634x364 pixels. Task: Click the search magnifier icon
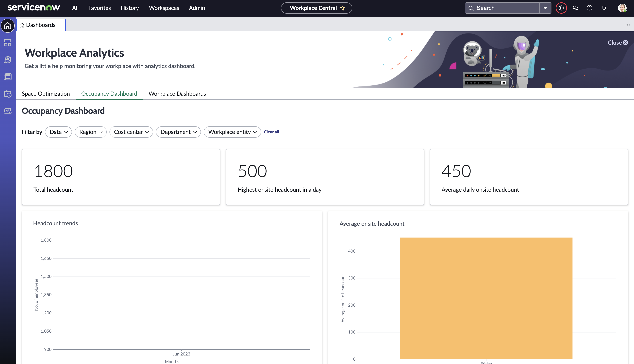[x=471, y=8]
